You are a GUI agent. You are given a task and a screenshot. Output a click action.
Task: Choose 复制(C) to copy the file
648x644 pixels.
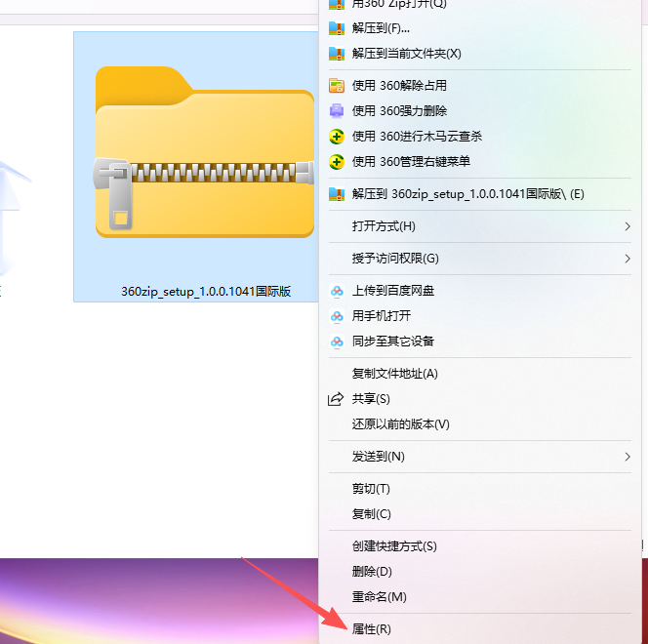480,514
